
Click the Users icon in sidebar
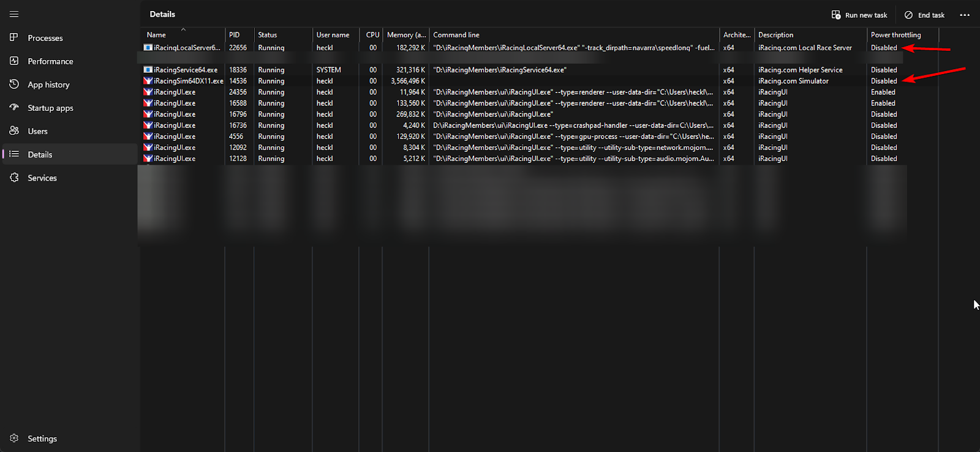[x=14, y=130]
